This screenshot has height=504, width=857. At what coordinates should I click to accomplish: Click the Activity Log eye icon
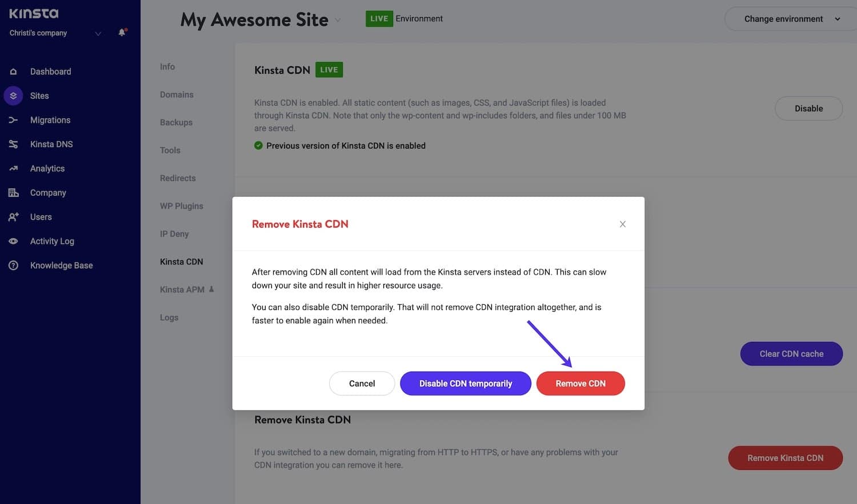13,241
